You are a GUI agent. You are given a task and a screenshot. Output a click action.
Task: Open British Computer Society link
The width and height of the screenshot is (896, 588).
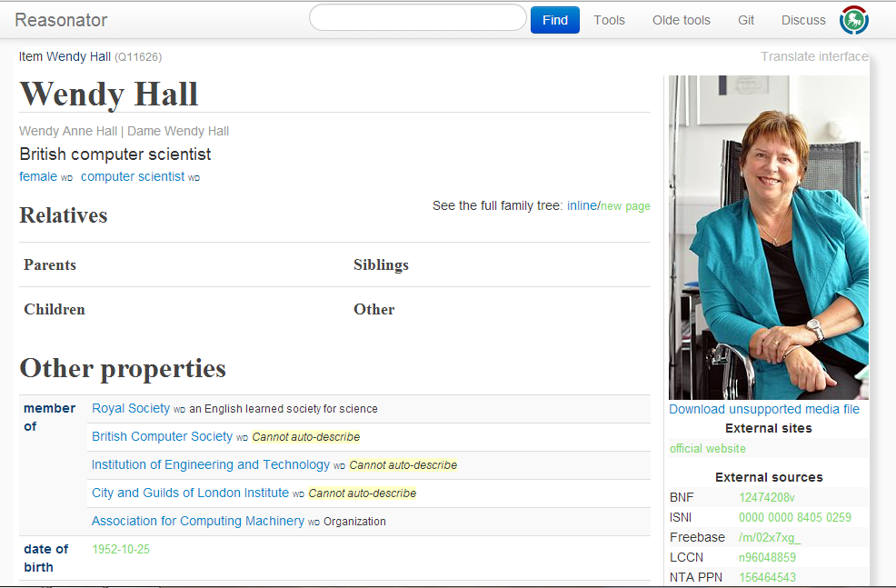(163, 436)
